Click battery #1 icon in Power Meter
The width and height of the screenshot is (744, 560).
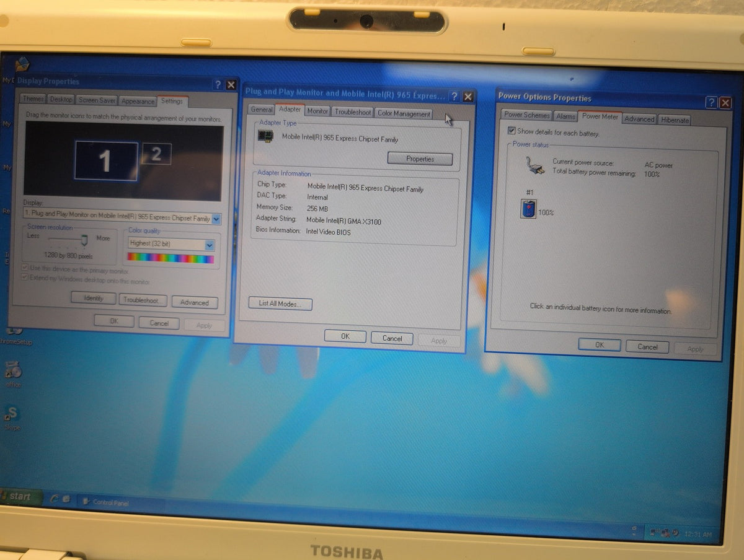tap(528, 209)
